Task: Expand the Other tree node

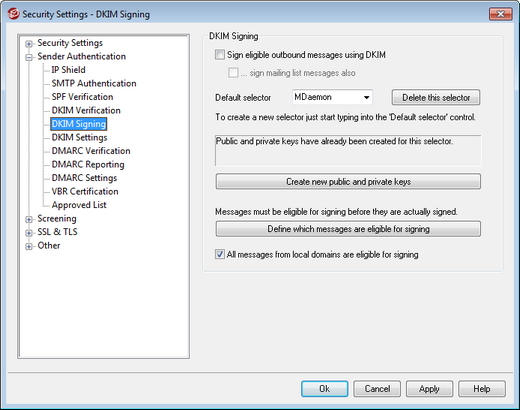Action: 29,246
